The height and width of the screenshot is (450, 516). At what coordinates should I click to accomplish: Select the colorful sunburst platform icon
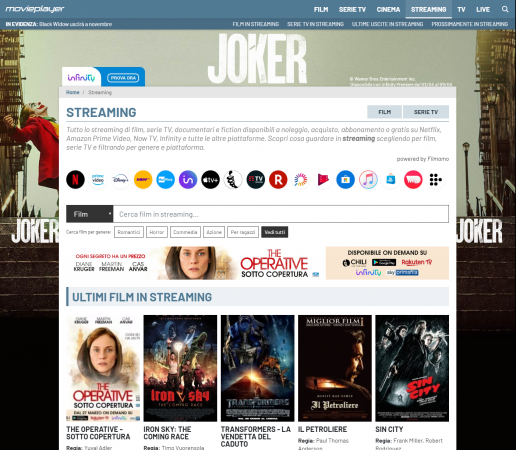click(x=301, y=180)
